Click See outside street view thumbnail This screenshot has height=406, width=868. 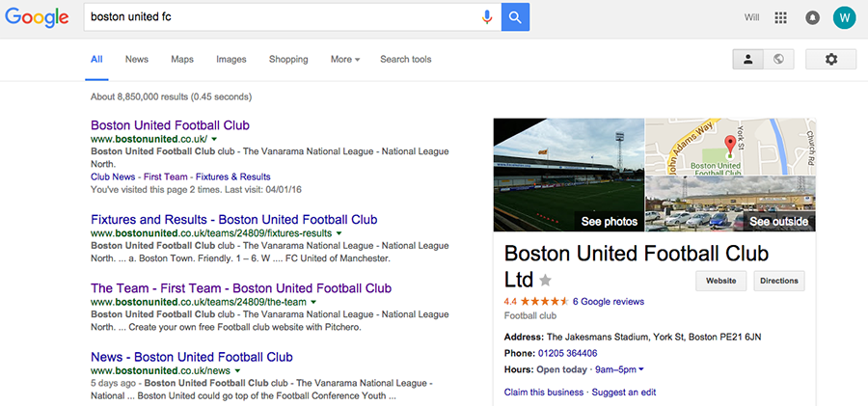tap(731, 203)
